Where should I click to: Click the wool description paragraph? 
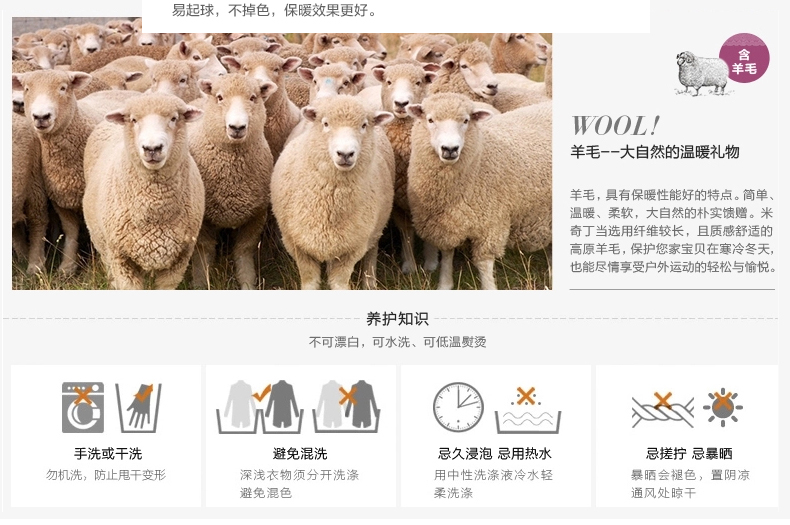tap(672, 231)
